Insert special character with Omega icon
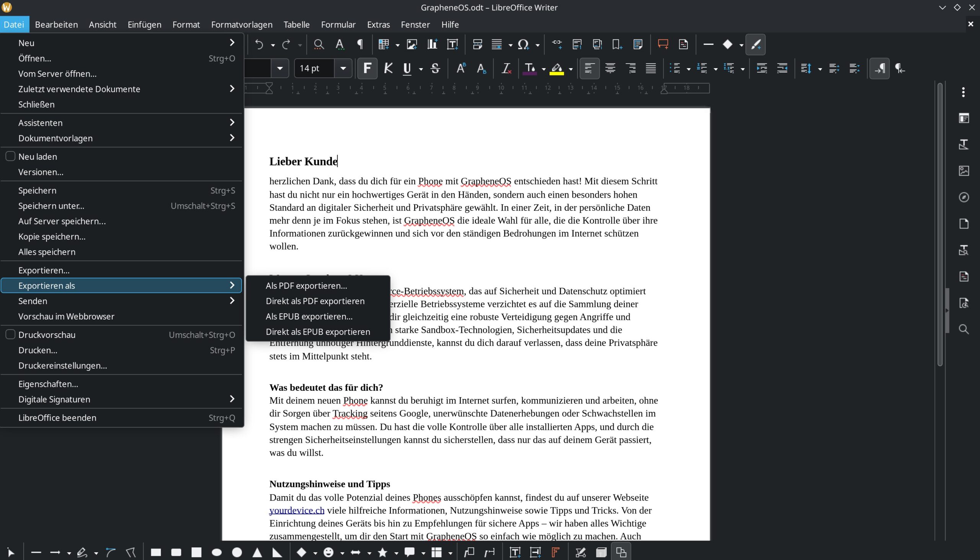980x560 pixels. click(x=523, y=44)
